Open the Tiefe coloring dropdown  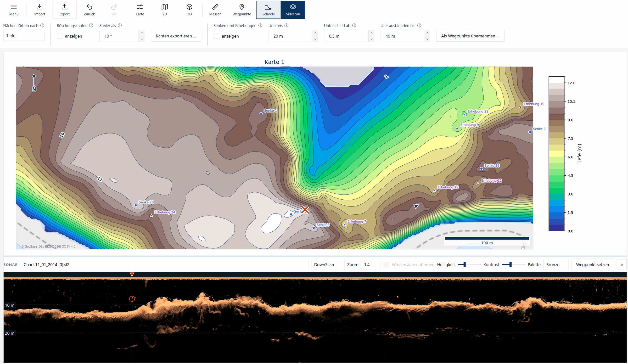click(x=24, y=36)
